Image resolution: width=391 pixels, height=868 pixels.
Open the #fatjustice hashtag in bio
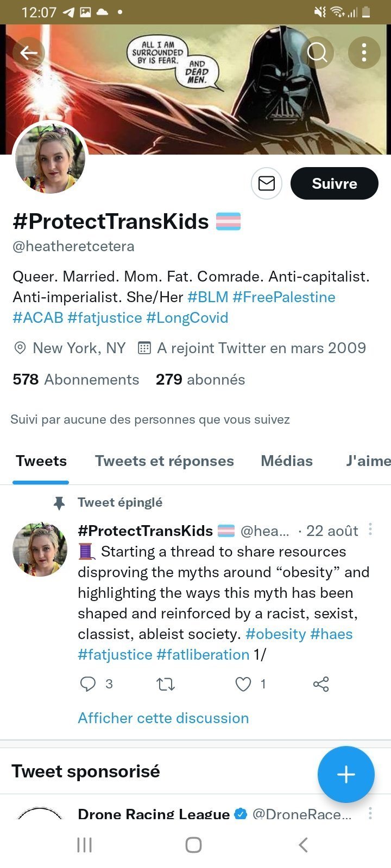coord(105,318)
